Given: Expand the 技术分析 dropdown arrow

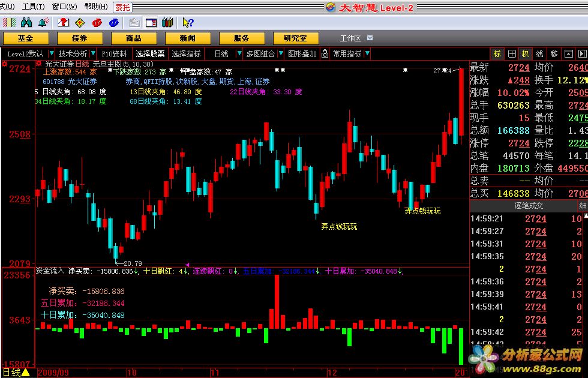Looking at the screenshot, I should [x=93, y=54].
